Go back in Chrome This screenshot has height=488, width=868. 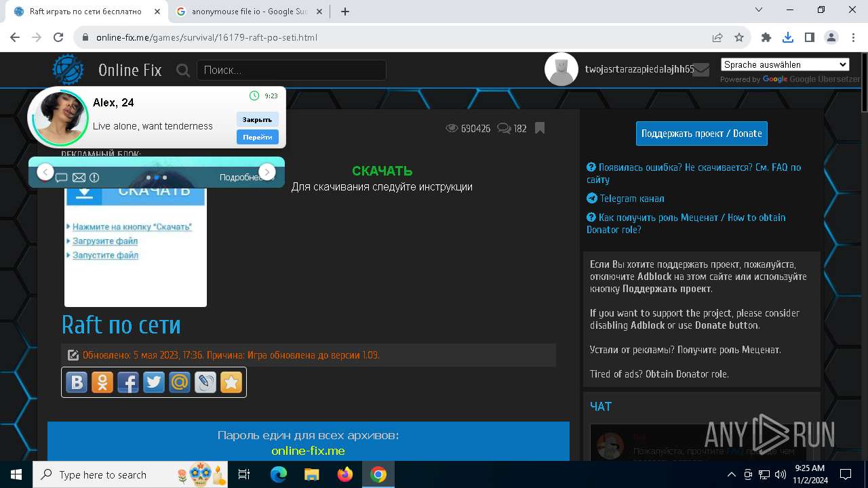tap(15, 37)
